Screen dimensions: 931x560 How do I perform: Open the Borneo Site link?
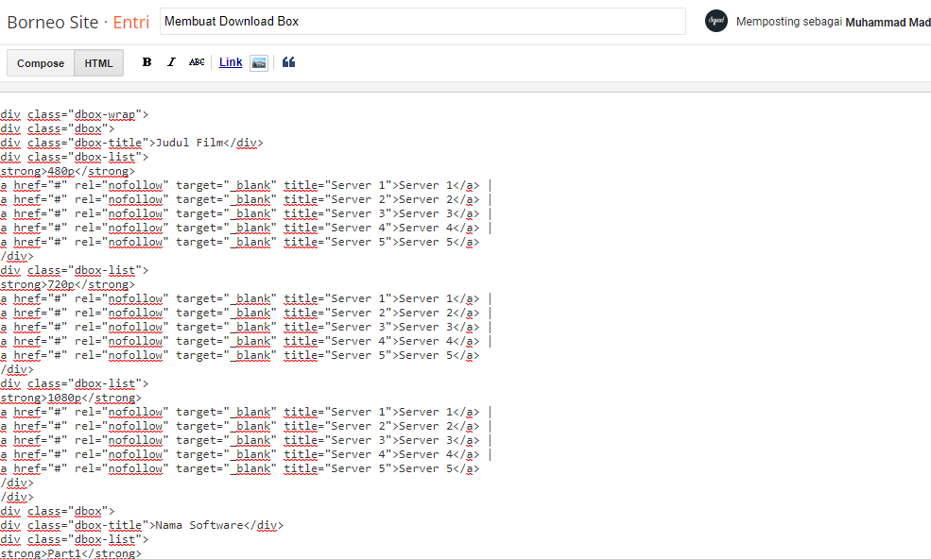tap(52, 22)
